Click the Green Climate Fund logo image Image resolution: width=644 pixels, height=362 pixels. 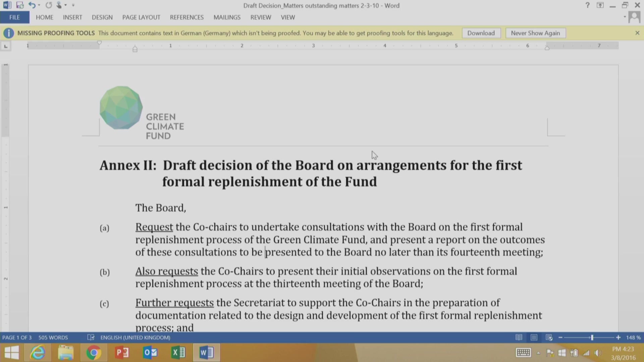(x=142, y=113)
